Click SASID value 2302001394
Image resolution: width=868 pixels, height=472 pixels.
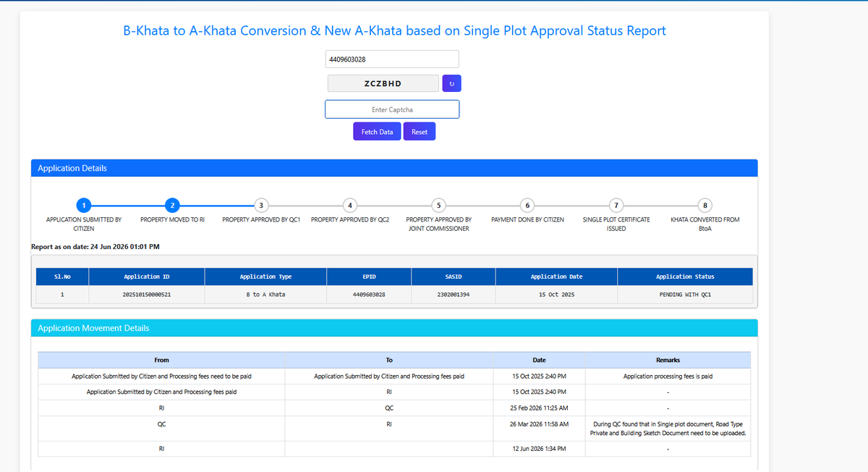point(454,295)
